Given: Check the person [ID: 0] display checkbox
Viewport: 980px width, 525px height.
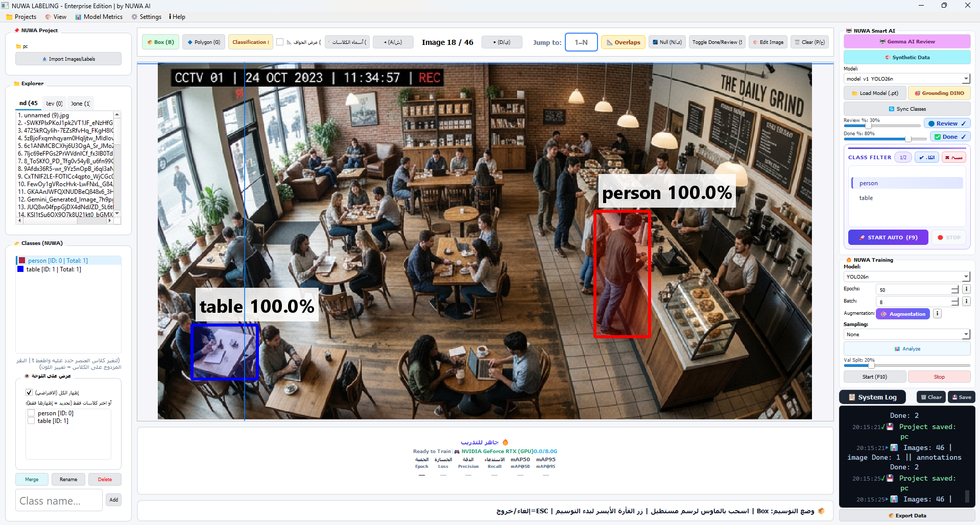Looking at the screenshot, I should [31, 413].
